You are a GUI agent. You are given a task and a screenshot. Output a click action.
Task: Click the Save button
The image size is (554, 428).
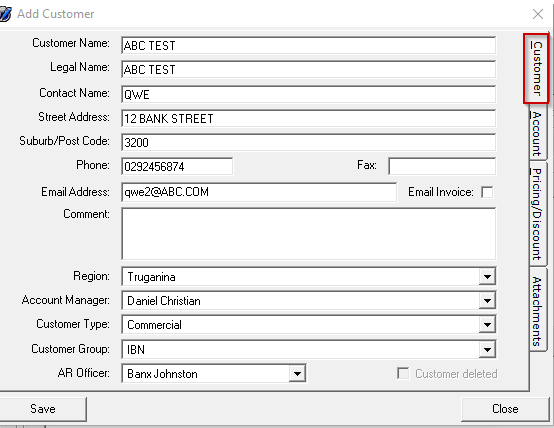[x=43, y=409]
